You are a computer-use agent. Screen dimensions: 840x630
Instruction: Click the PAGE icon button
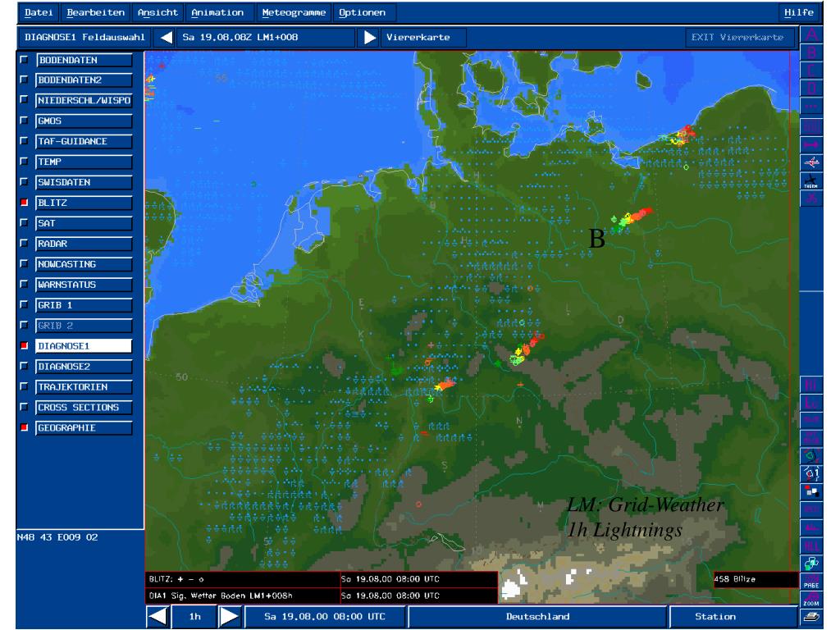pyautogui.click(x=810, y=581)
